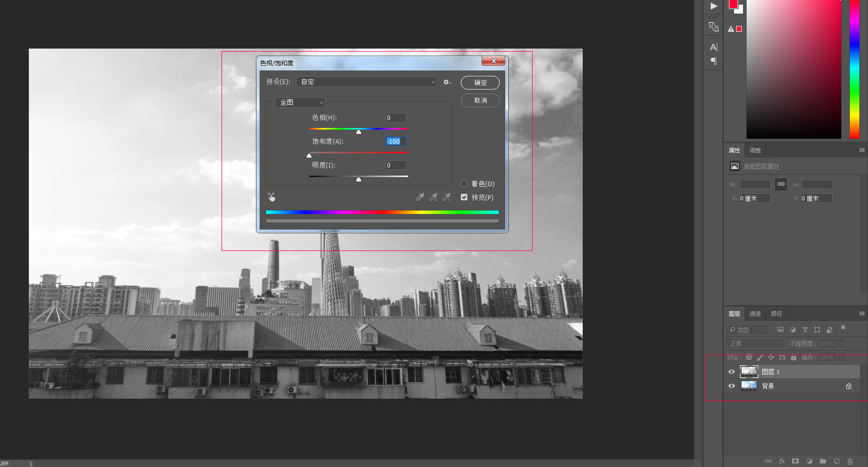Filter layers by smart object icon
Viewport: 868px width, 467px height.
tap(830, 329)
